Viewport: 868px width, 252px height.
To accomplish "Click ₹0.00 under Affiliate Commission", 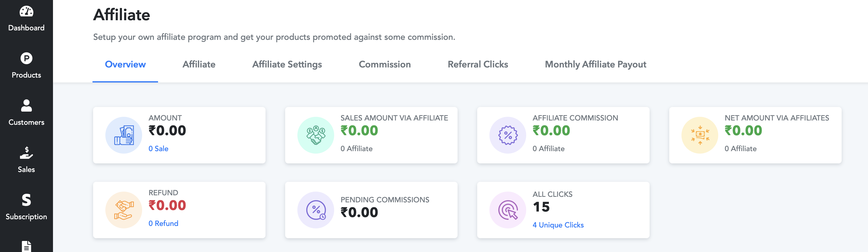I will tap(551, 131).
